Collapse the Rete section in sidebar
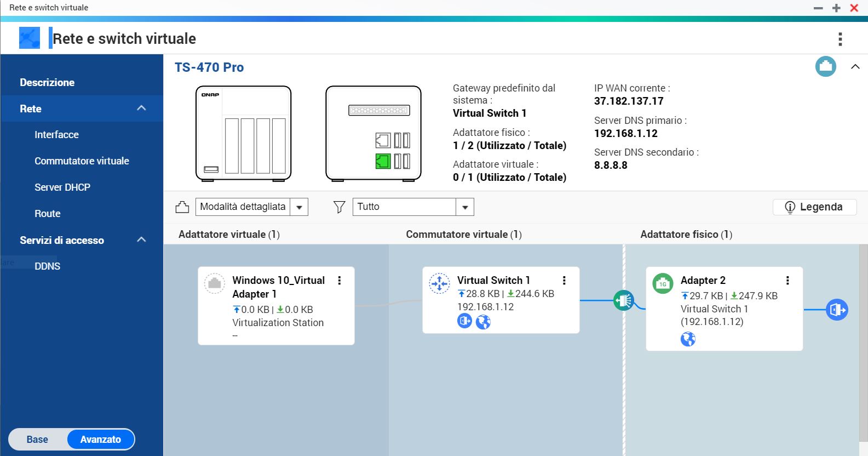Viewport: 868px width, 456px height. [x=141, y=109]
